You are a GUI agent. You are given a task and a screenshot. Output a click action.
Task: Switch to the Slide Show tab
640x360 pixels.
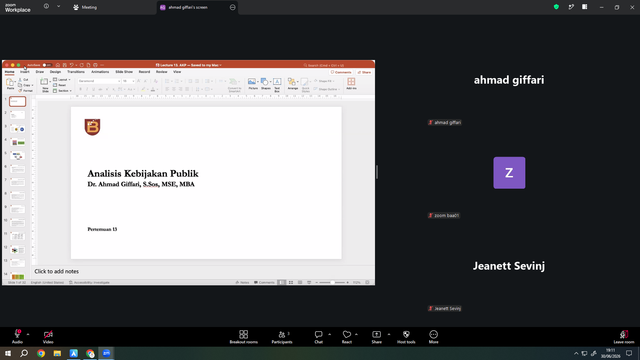click(x=124, y=72)
